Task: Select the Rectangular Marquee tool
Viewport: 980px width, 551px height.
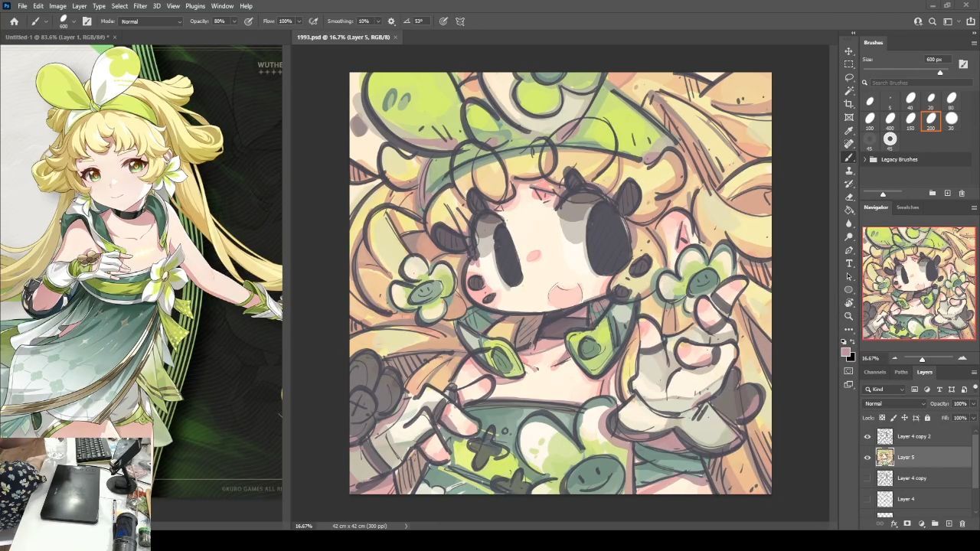Action: [x=848, y=64]
